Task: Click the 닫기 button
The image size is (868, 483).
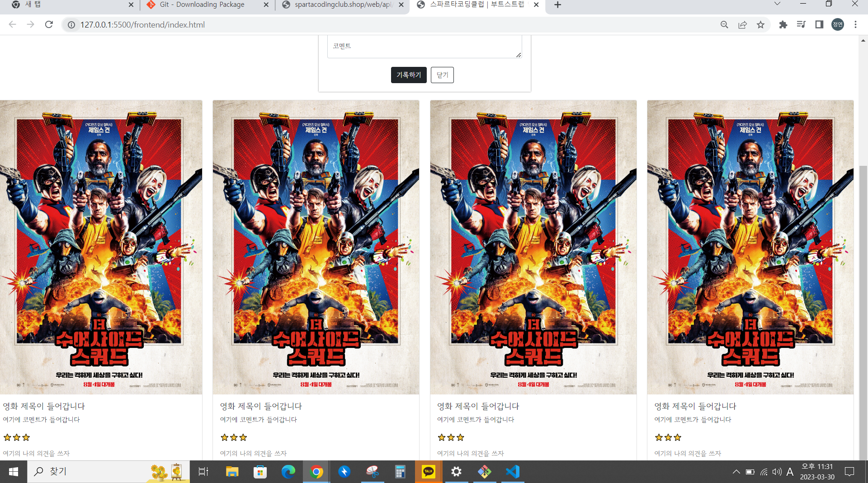Action: tap(442, 75)
